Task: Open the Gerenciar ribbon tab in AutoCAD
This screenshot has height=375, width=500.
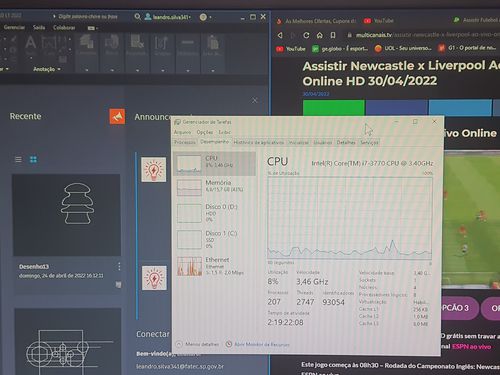Action: point(14,27)
